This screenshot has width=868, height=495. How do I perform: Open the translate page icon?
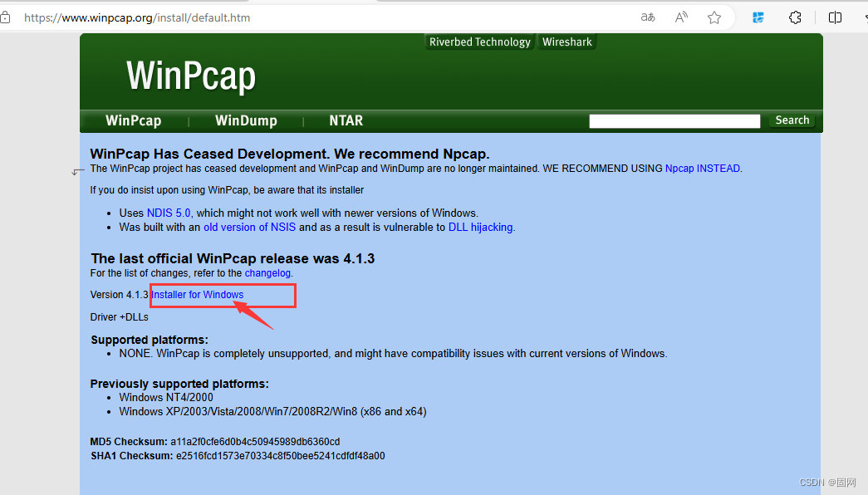click(x=648, y=17)
